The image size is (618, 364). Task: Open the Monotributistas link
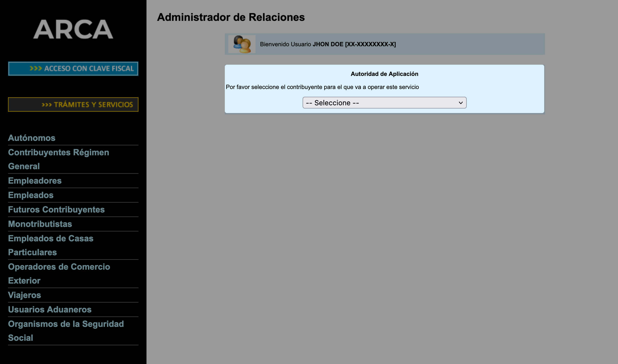40,224
